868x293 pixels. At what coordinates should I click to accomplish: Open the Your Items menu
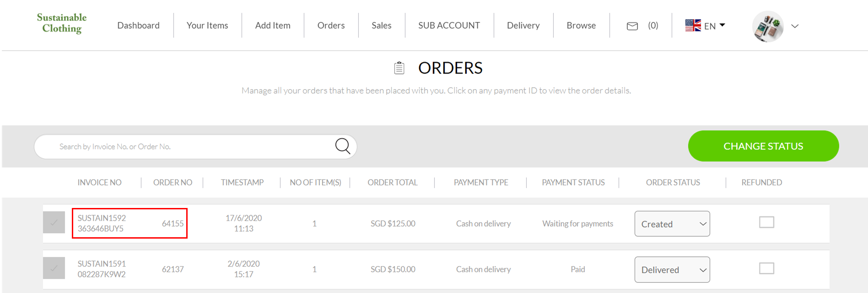(x=207, y=25)
